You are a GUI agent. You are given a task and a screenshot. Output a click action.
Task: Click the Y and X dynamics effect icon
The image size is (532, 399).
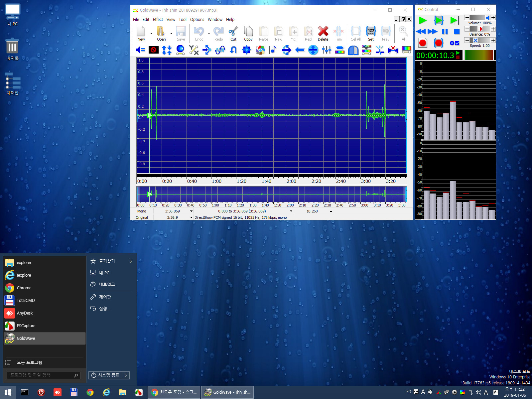[194, 50]
